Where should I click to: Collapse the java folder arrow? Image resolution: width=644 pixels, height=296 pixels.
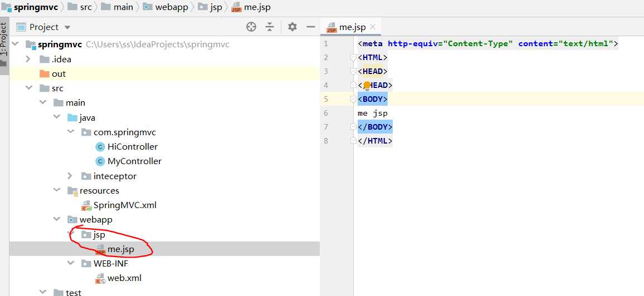point(57,117)
